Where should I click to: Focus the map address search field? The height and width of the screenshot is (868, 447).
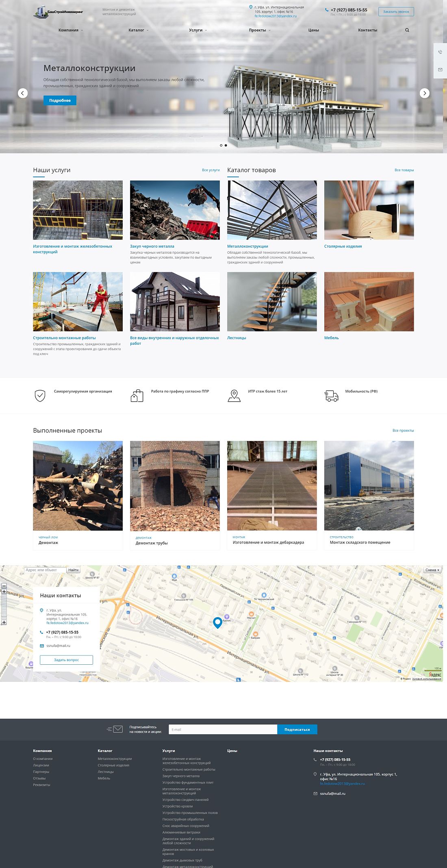[x=45, y=570]
